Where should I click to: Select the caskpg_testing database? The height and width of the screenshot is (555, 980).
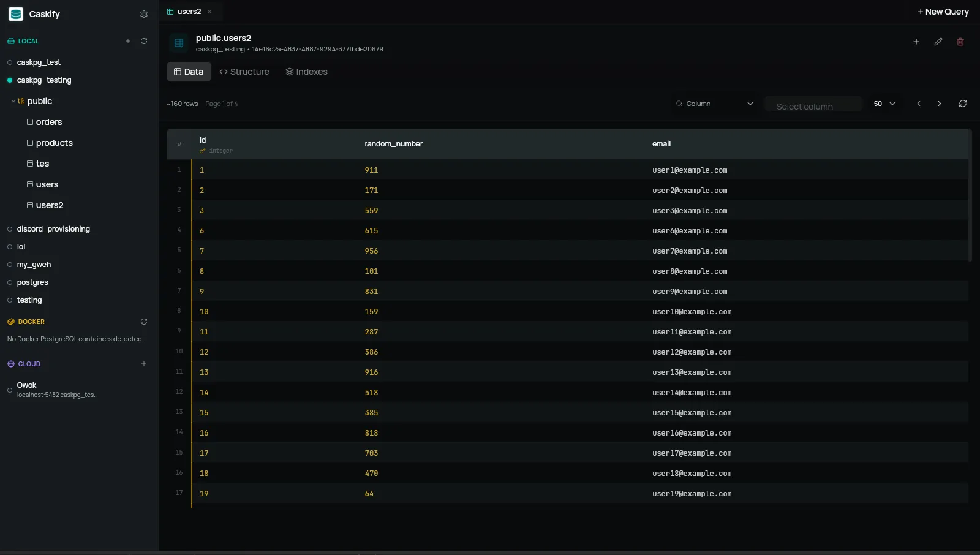[44, 80]
